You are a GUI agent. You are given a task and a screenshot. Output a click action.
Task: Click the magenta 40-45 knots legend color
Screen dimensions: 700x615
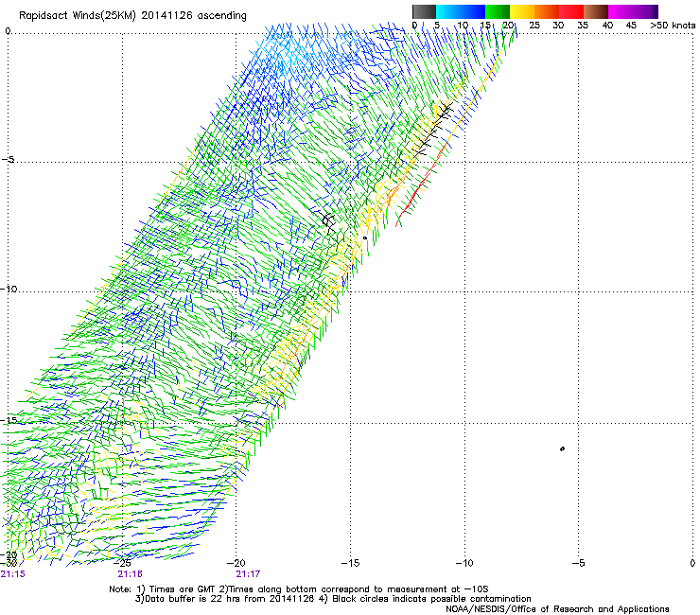tap(621, 11)
